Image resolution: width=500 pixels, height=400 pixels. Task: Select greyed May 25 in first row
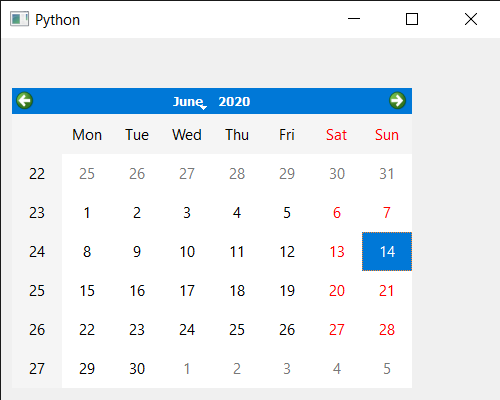87,174
